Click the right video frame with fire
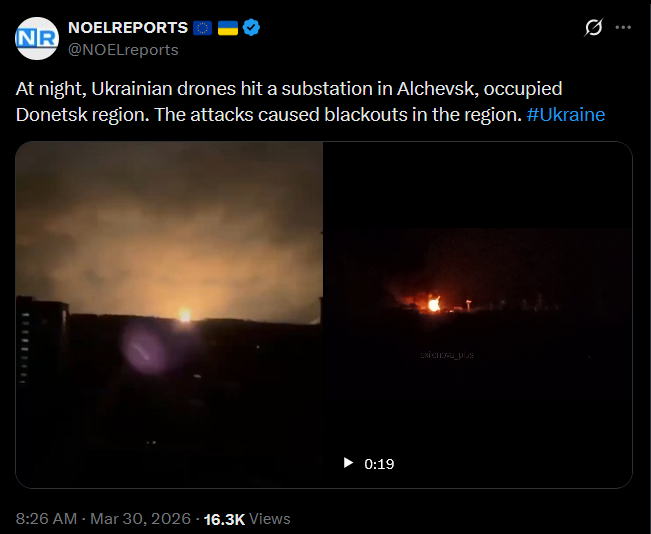 coord(477,315)
